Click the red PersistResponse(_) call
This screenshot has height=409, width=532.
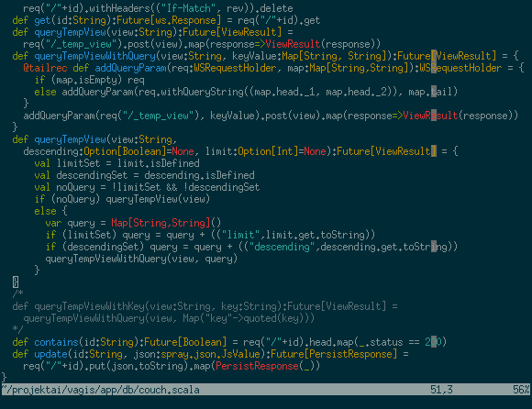[x=266, y=366]
